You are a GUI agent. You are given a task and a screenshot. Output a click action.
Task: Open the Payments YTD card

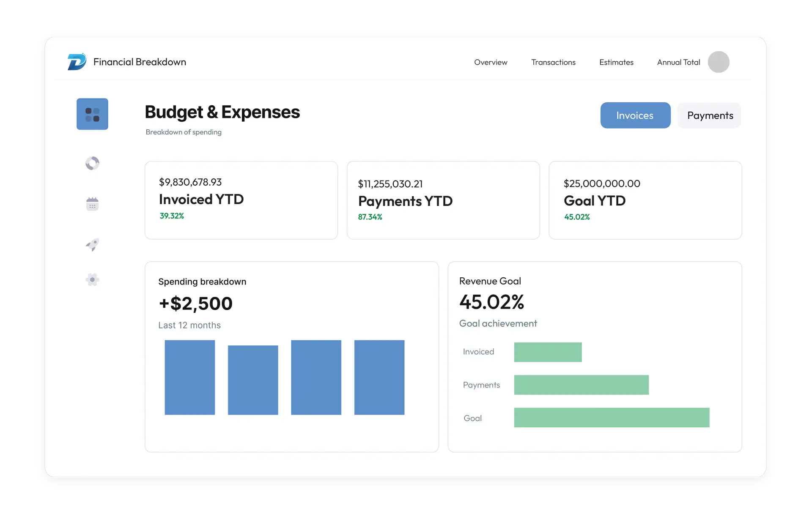(x=443, y=200)
